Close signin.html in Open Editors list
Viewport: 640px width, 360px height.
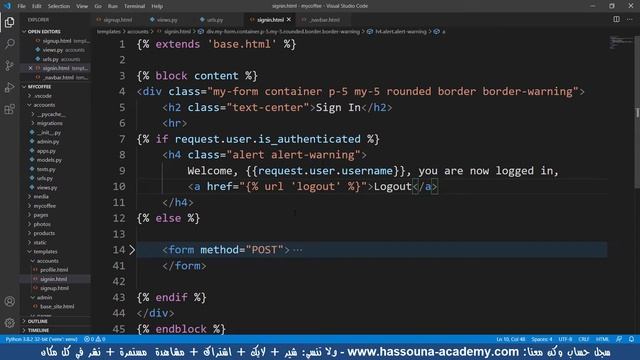pyautogui.click(x=30, y=68)
